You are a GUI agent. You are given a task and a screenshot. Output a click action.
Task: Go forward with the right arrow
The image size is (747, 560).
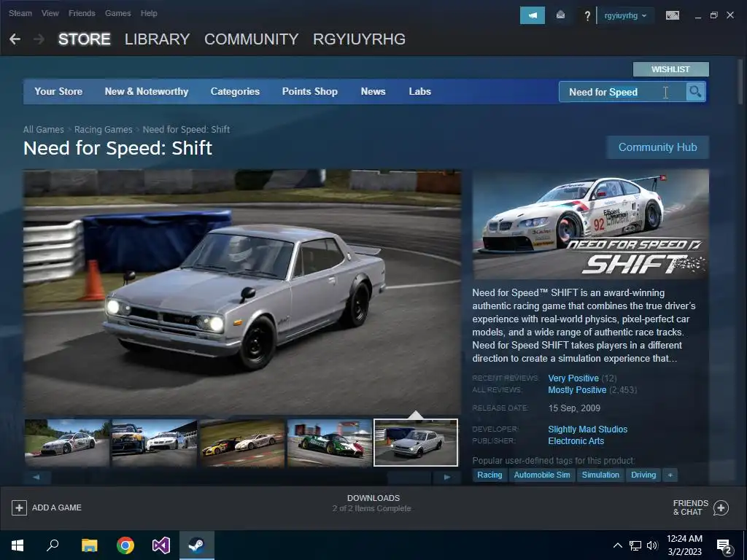(x=39, y=39)
